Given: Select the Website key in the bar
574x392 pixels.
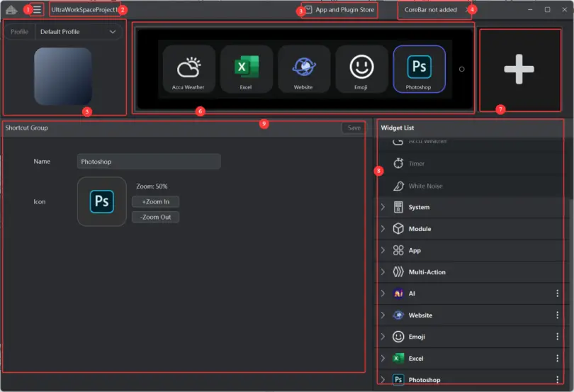Looking at the screenshot, I should 303,69.
